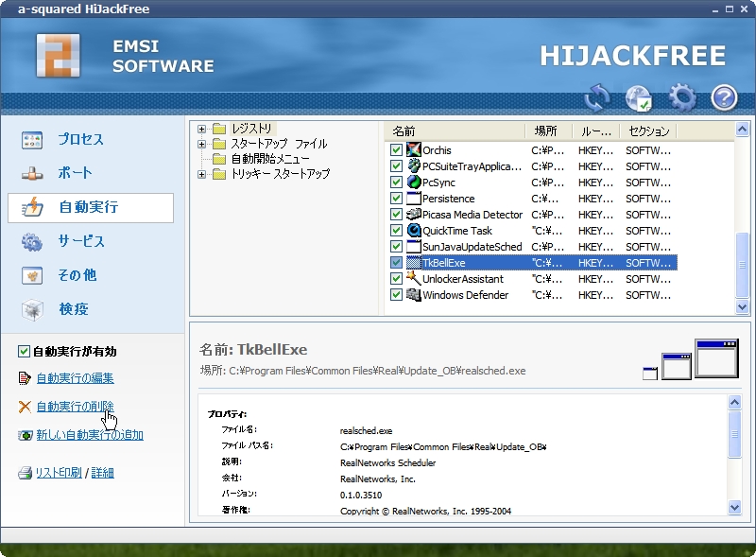Toggle the Picasa Media Detector checkbox
This screenshot has width=756, height=557.
(x=396, y=215)
